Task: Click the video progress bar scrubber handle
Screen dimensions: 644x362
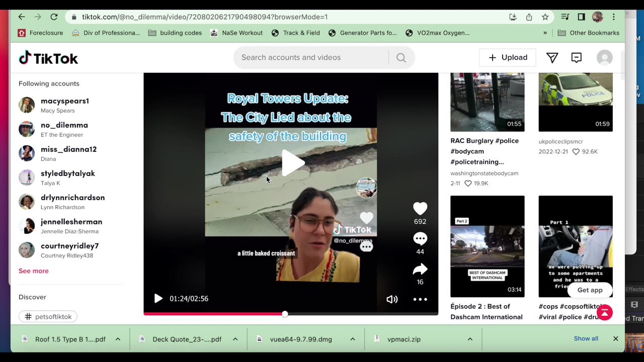Action: pyautogui.click(x=285, y=314)
